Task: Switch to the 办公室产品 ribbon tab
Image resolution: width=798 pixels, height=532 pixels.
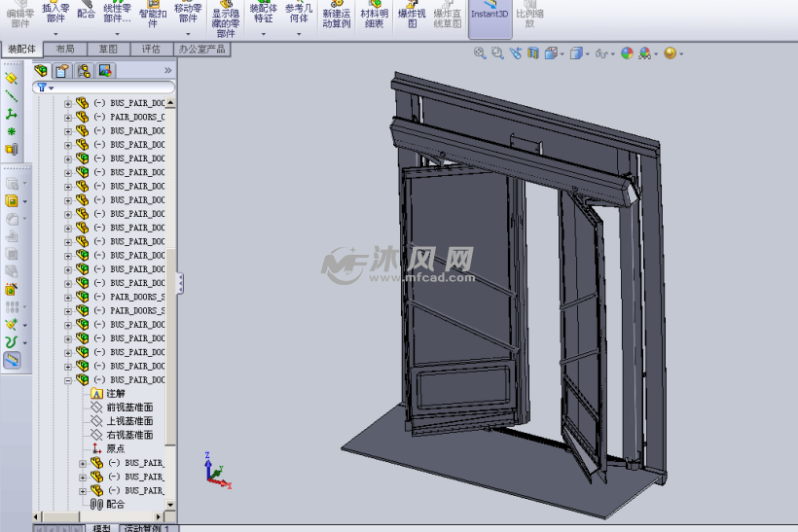Action: [x=202, y=49]
